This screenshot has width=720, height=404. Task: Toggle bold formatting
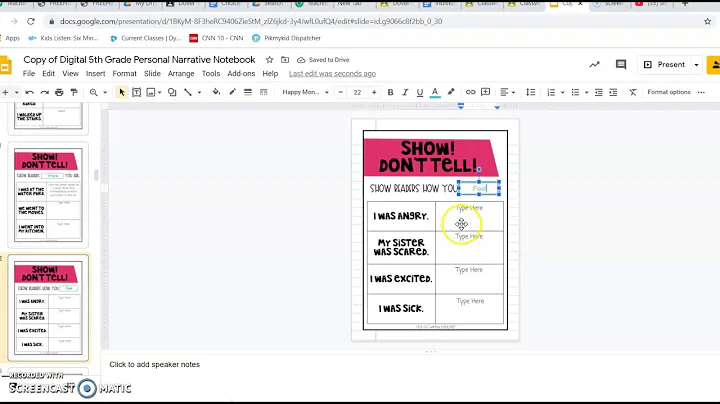click(x=390, y=92)
